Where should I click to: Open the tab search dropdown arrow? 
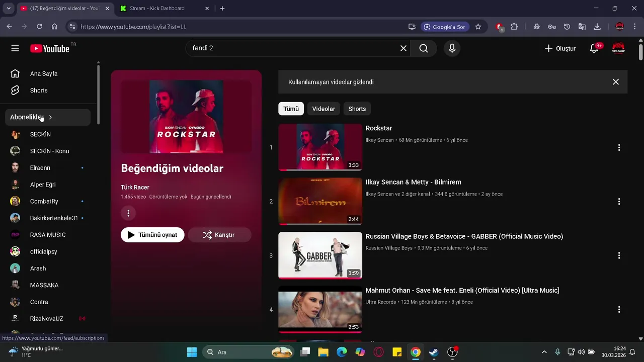[9, 8]
